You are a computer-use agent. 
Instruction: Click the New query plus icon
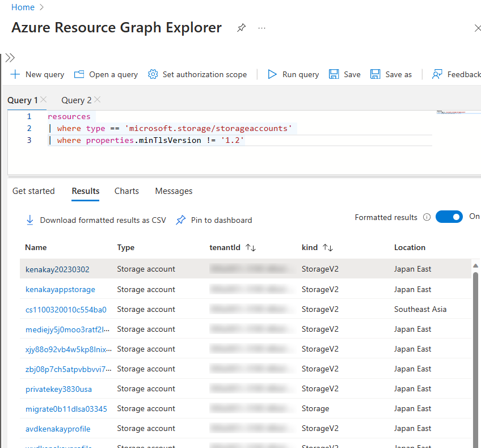click(x=15, y=74)
